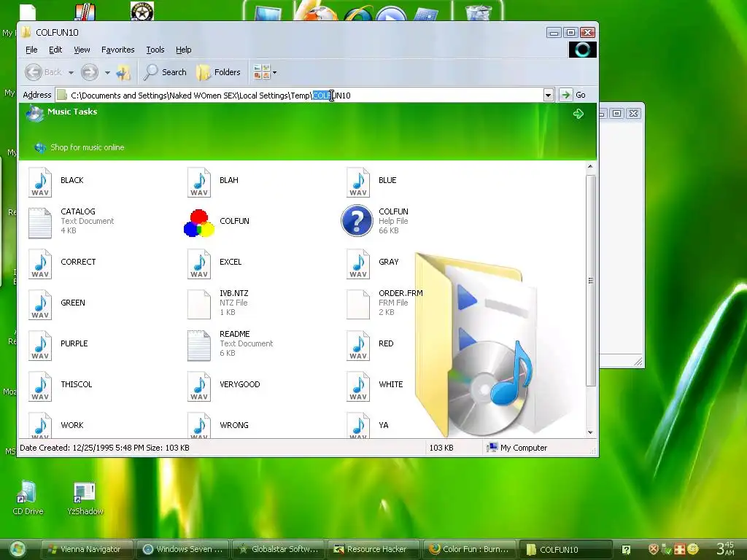747x560 pixels.
Task: Select the ORDER.FRM file icon
Action: point(358,305)
